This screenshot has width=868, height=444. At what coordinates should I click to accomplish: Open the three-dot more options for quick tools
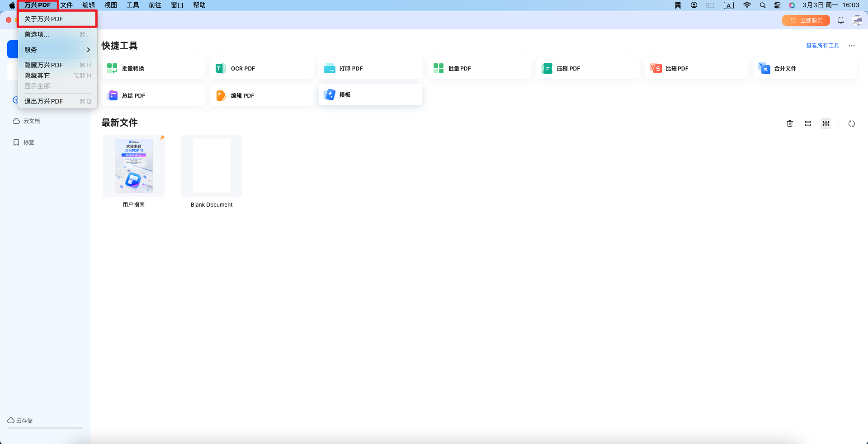tap(851, 46)
